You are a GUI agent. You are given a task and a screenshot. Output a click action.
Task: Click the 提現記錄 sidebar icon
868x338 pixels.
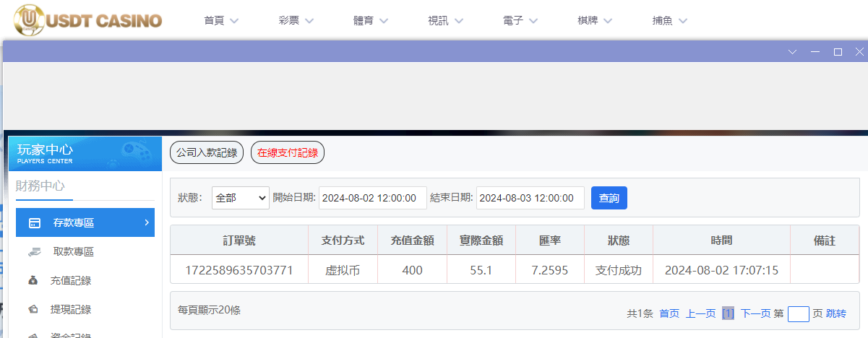click(x=34, y=310)
